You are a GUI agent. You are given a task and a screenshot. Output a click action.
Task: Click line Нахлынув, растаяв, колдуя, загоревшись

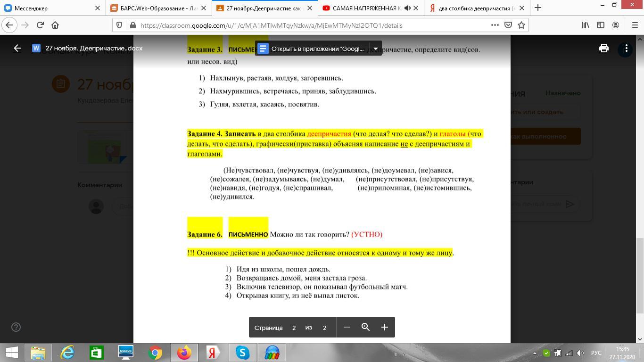[x=277, y=78]
